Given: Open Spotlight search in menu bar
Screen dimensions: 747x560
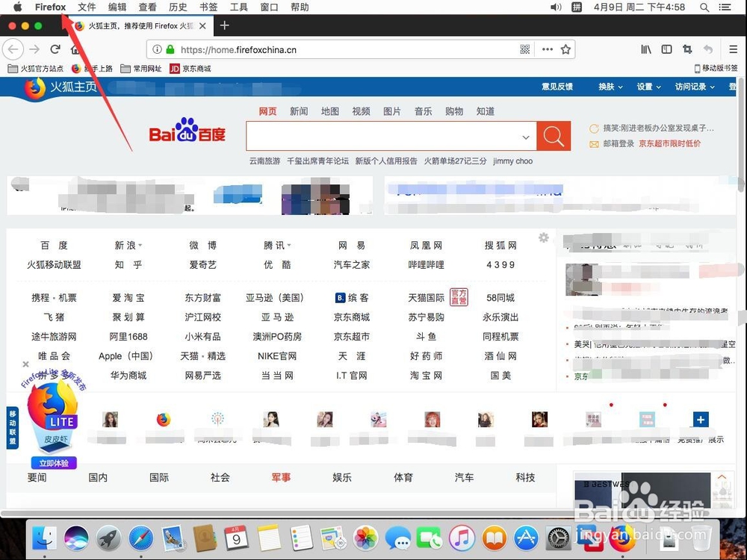Looking at the screenshot, I should (x=704, y=7).
